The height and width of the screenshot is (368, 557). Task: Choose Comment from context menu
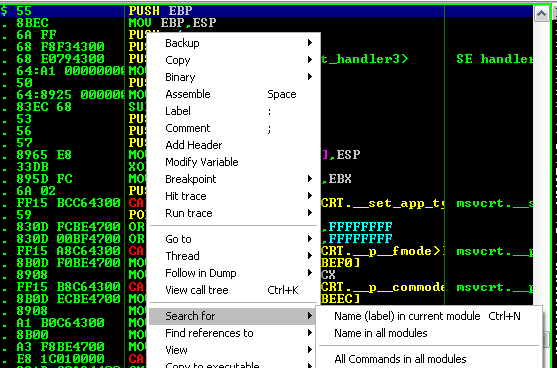pyautogui.click(x=233, y=128)
